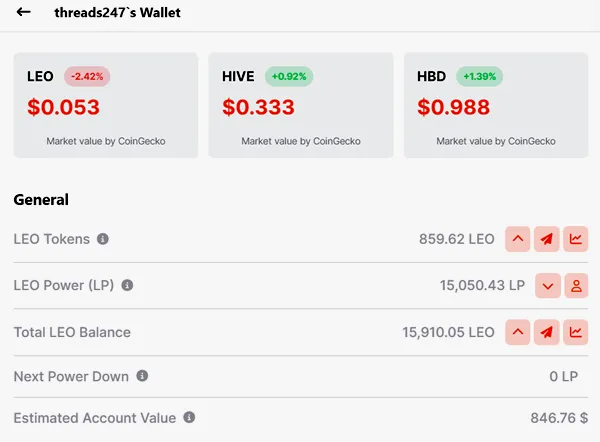Go back with the left arrow icon

pos(23,12)
